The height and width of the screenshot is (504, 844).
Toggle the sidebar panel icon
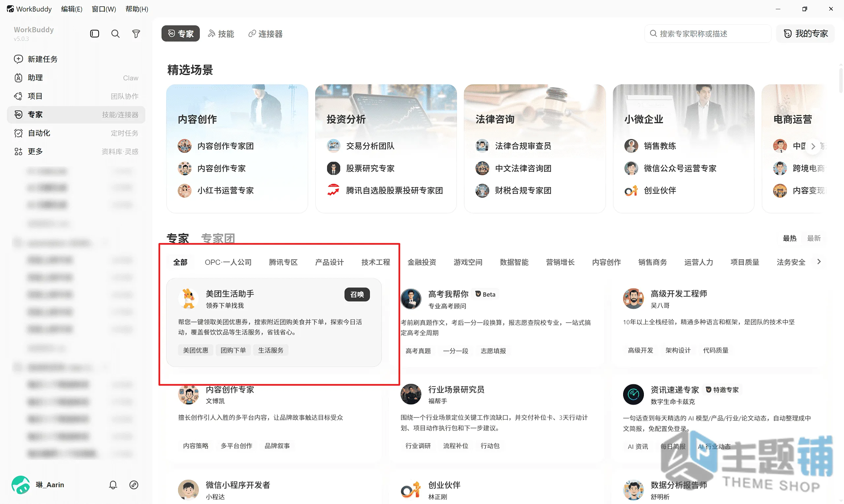click(x=95, y=34)
